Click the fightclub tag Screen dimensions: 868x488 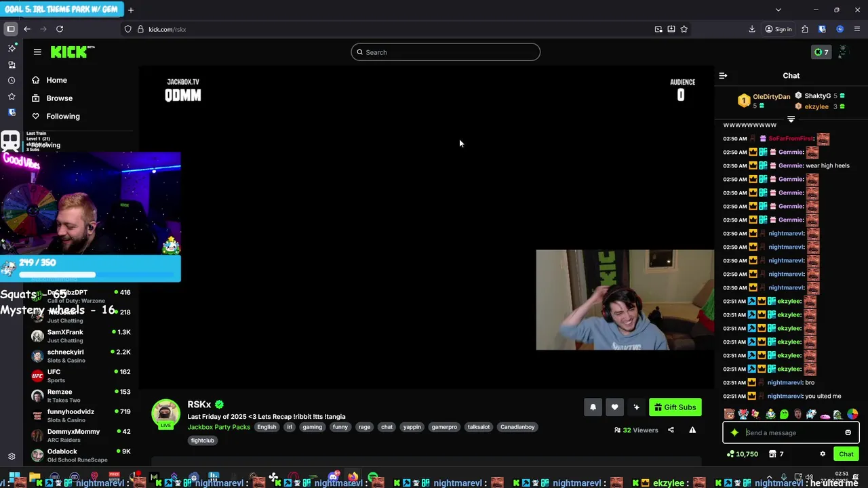[202, 441]
